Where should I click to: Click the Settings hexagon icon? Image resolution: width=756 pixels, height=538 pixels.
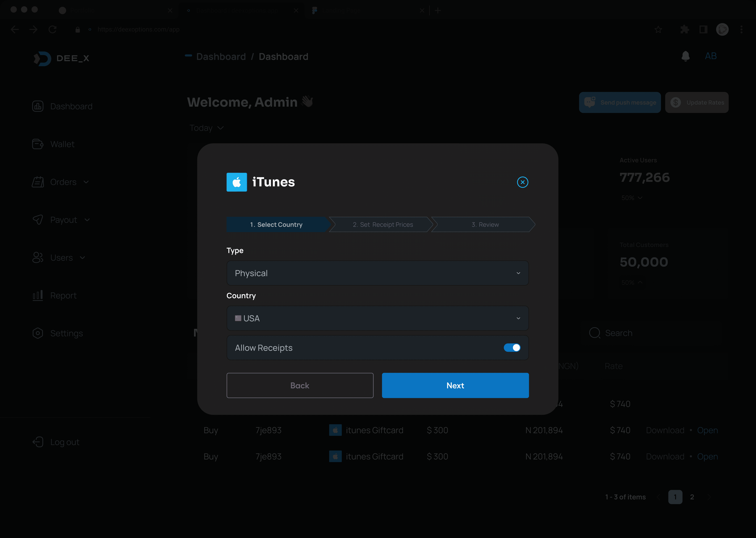click(x=38, y=333)
